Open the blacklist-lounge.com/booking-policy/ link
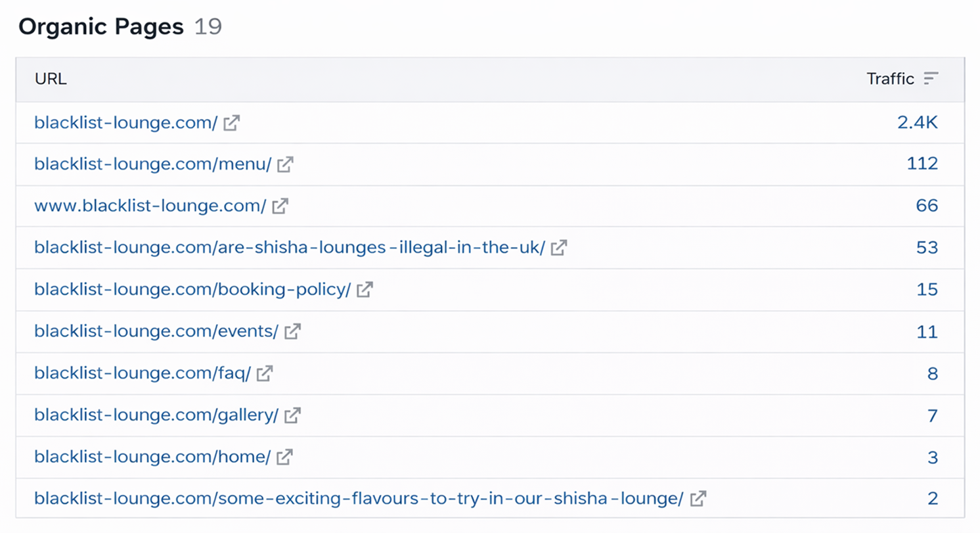This screenshot has height=533, width=980. [192, 290]
